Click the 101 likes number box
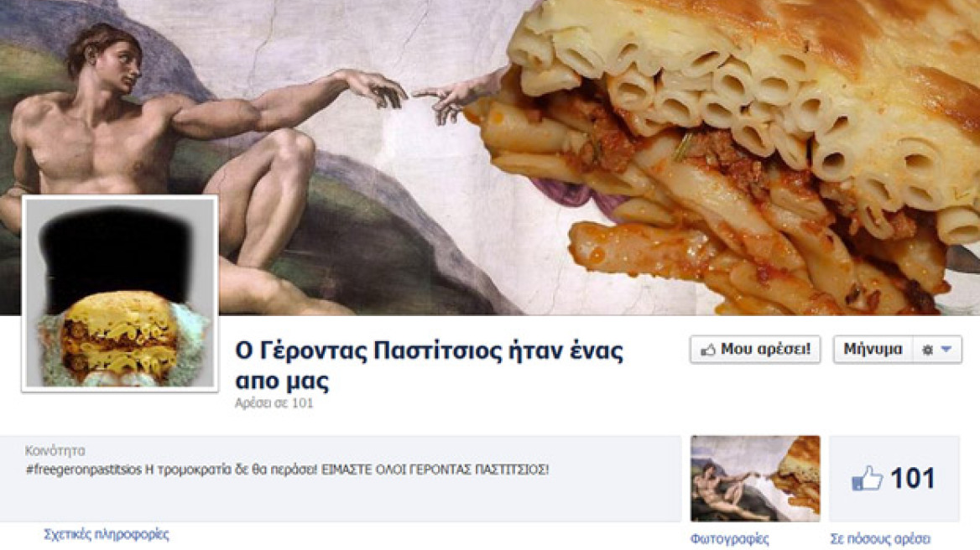The height and width of the screenshot is (550, 980). [x=894, y=478]
